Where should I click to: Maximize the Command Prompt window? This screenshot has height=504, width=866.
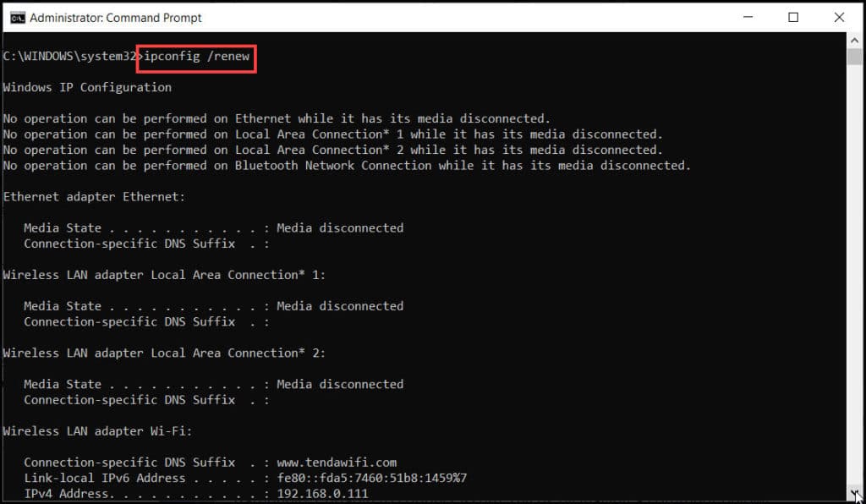(793, 17)
